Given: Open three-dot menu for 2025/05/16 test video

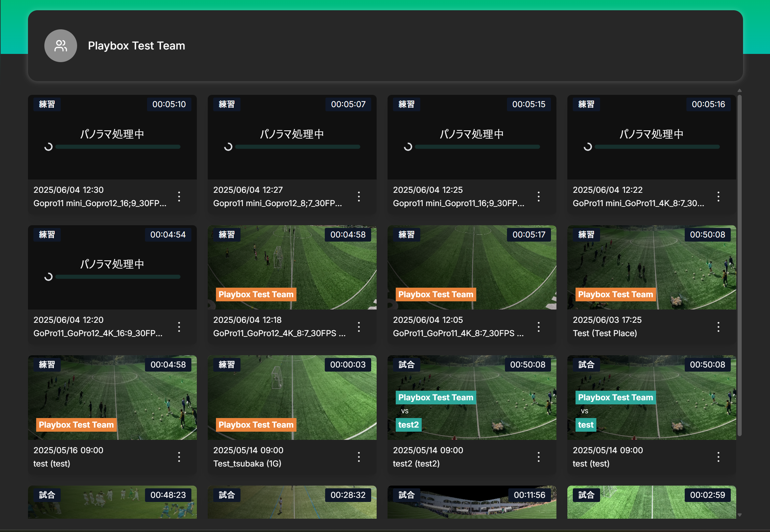Looking at the screenshot, I should click(179, 457).
